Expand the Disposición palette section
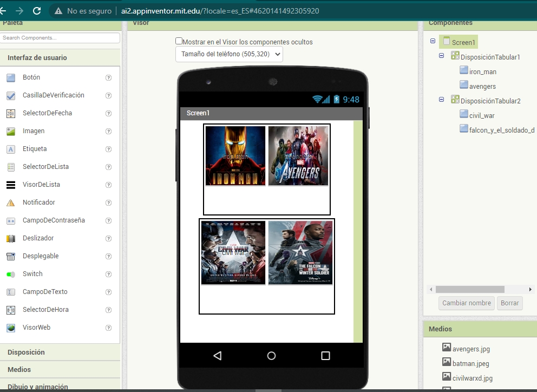 click(60, 352)
